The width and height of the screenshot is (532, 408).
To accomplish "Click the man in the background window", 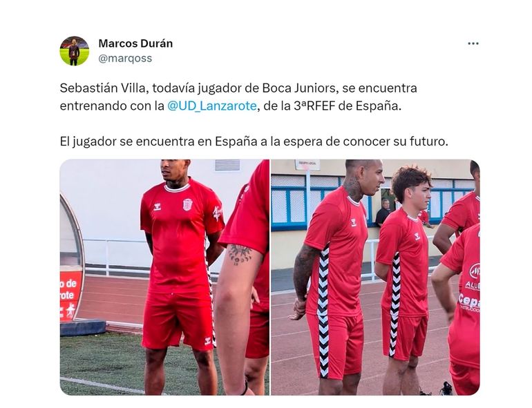I will point(383,212).
